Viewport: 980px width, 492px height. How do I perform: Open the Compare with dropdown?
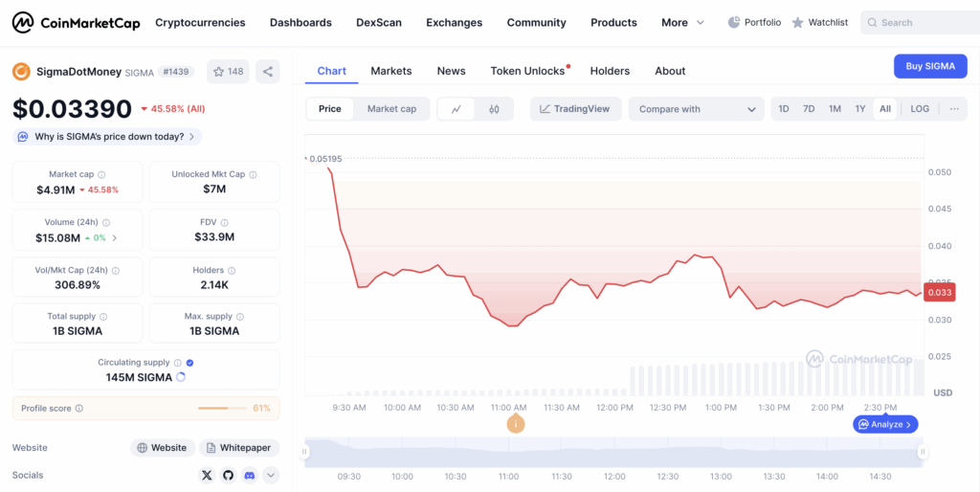coord(696,109)
